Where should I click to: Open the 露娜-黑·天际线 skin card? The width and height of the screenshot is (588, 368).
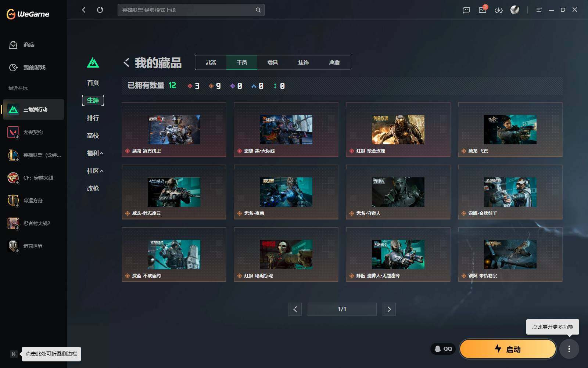[286, 130]
